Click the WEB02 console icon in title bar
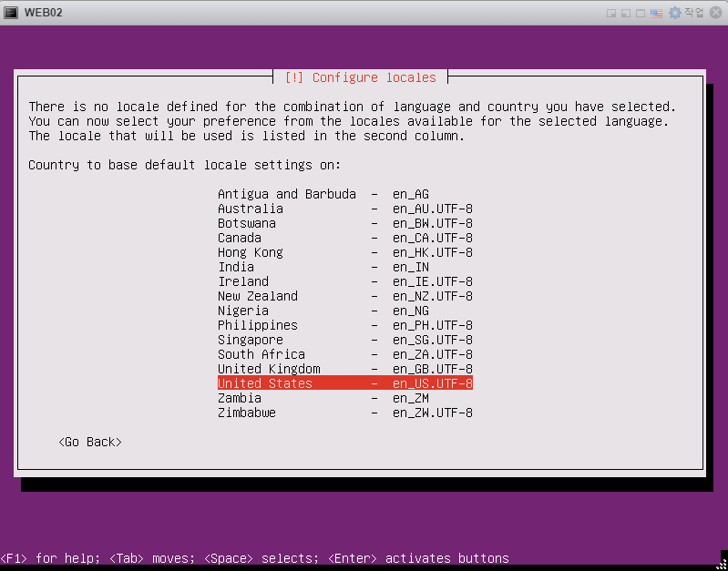Screen dimensions: 728x571 coord(10,13)
